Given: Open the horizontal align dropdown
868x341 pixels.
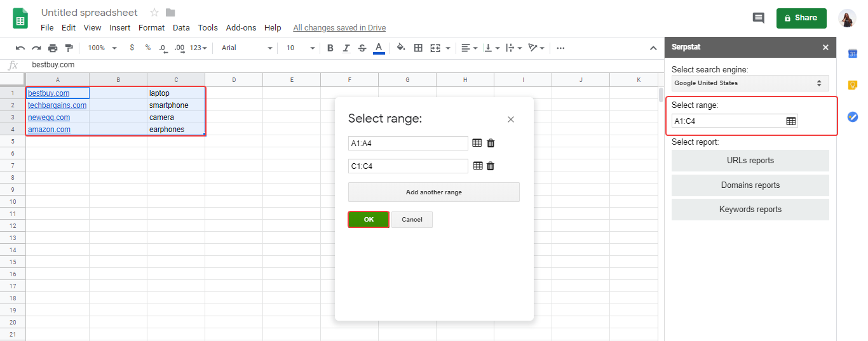Looking at the screenshot, I should (x=470, y=48).
